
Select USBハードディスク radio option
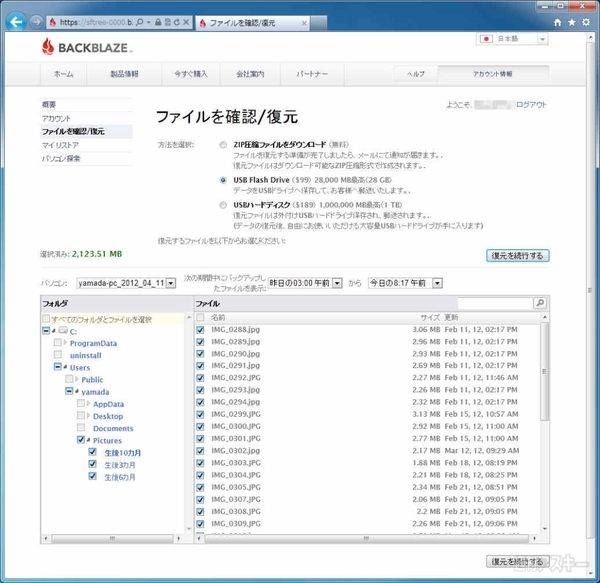[x=223, y=205]
